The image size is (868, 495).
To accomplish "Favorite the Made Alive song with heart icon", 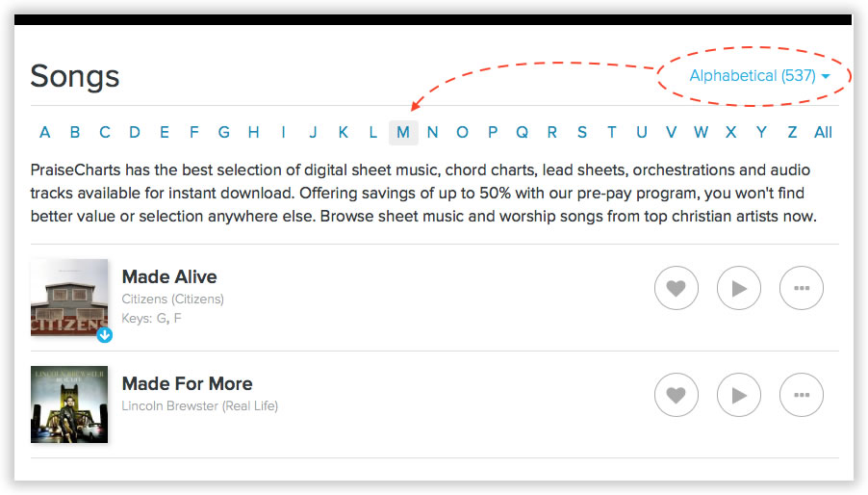I will coord(677,288).
